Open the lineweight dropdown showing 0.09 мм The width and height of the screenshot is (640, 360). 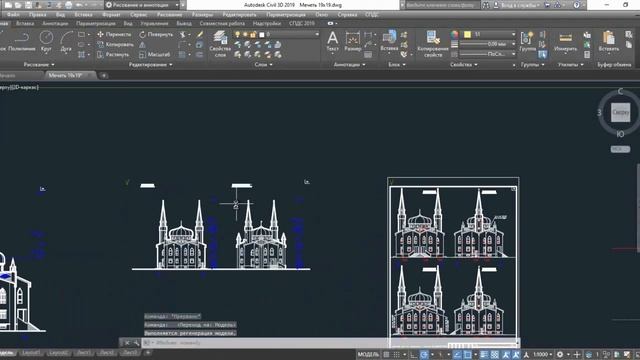tap(488, 44)
